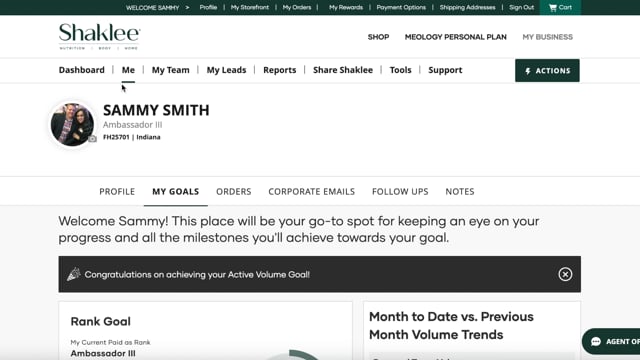Click the camera icon on profile photo
Image resolution: width=640 pixels, height=360 pixels.
(x=93, y=139)
